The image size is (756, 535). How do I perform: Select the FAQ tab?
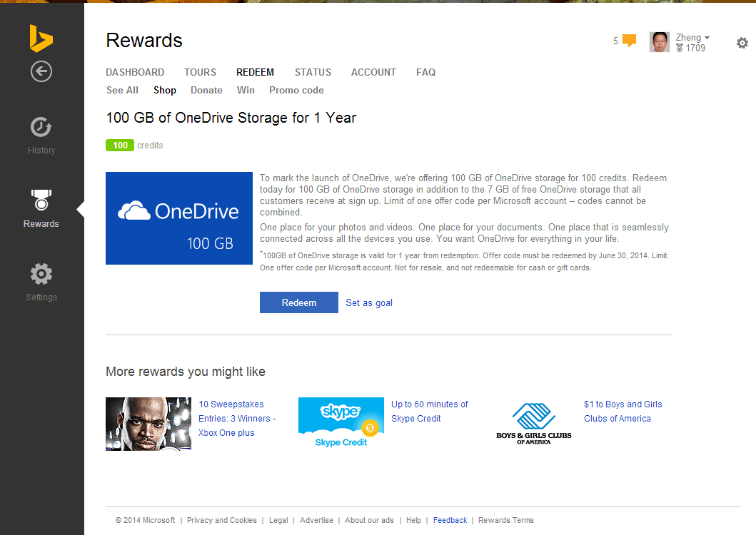pos(425,72)
